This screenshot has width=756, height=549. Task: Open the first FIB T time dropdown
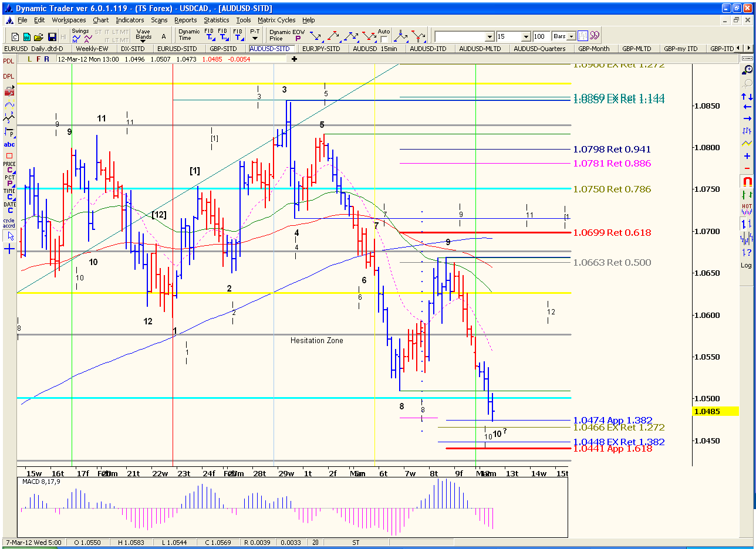210,35
